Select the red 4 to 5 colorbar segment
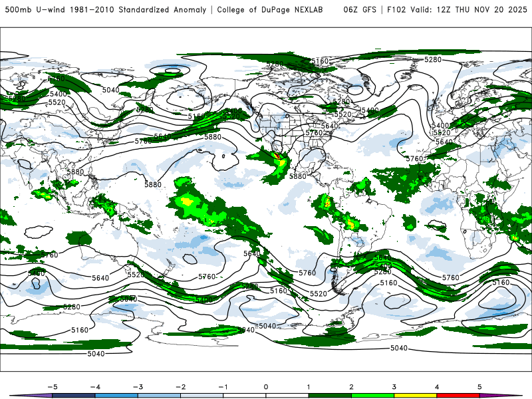The height and width of the screenshot is (399, 532). coord(458,396)
